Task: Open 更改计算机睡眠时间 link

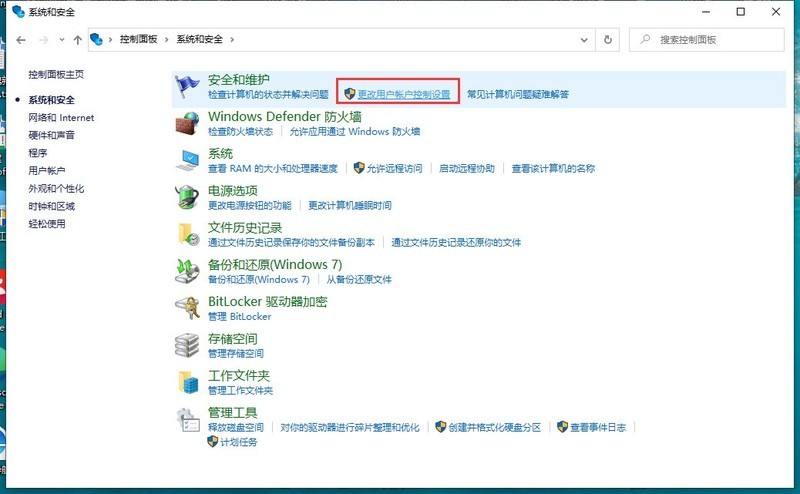Action: (349, 205)
